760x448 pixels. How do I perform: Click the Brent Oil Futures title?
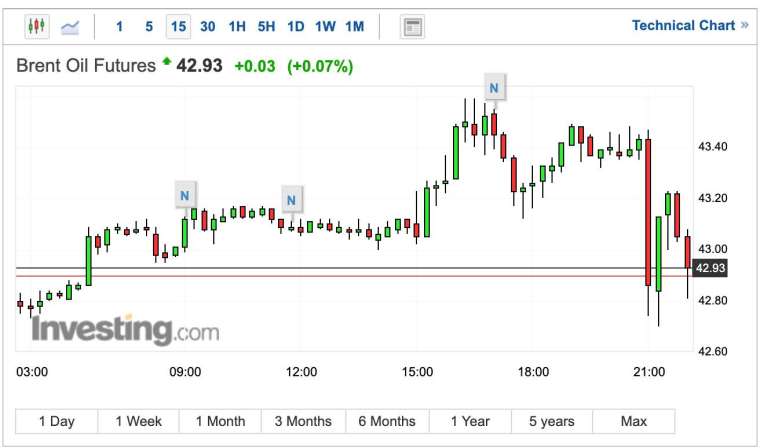[86, 65]
